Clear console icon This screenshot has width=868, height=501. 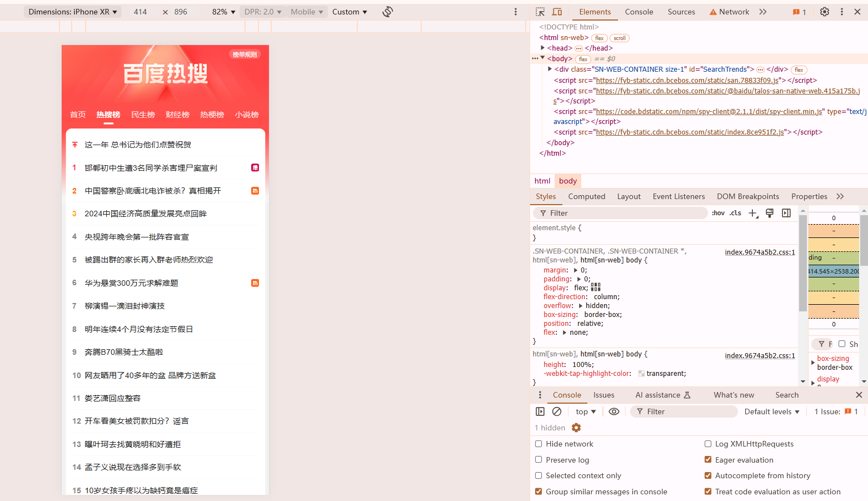tap(557, 411)
